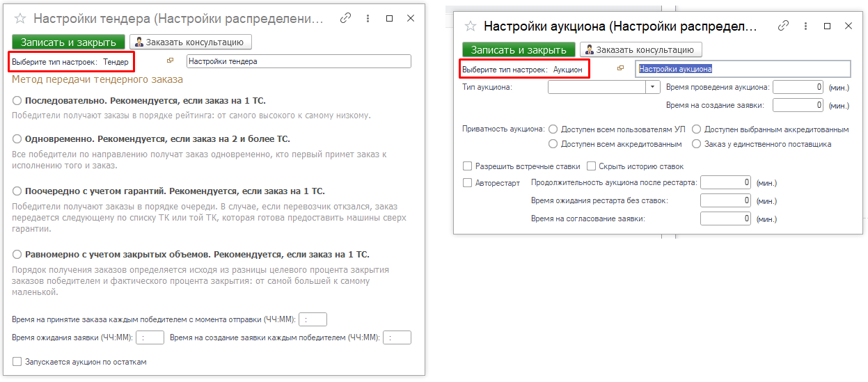This screenshot has height=382, width=868.
Task: Open-link icon beside Настройки аукциона field
Action: [x=621, y=68]
